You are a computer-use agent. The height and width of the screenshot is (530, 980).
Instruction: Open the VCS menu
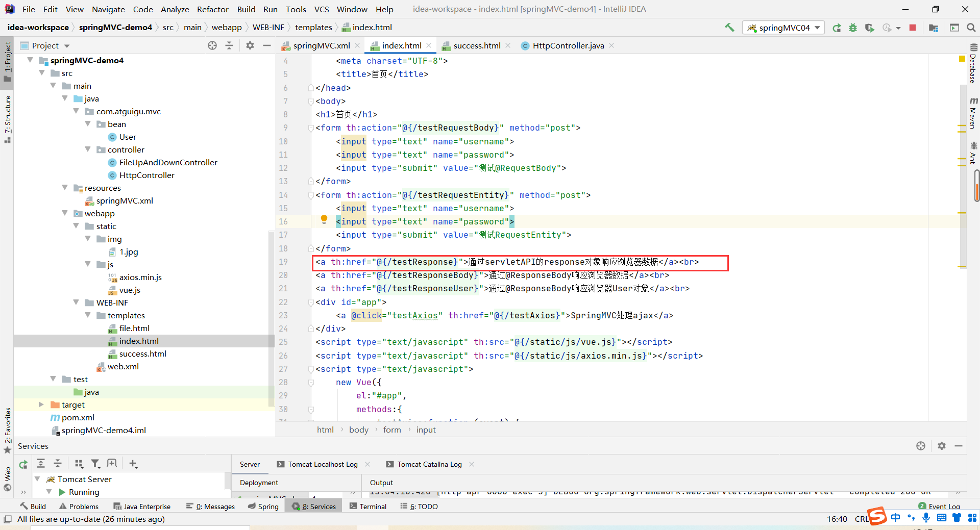click(x=322, y=9)
